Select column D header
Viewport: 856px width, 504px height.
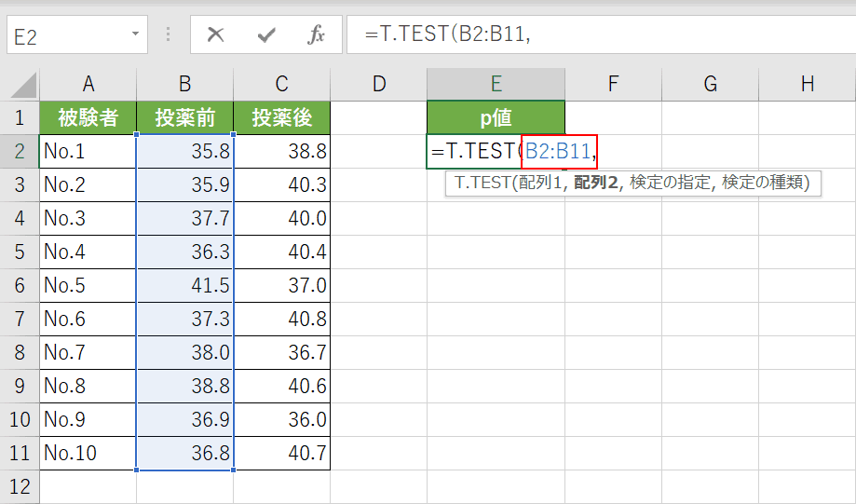(x=379, y=84)
